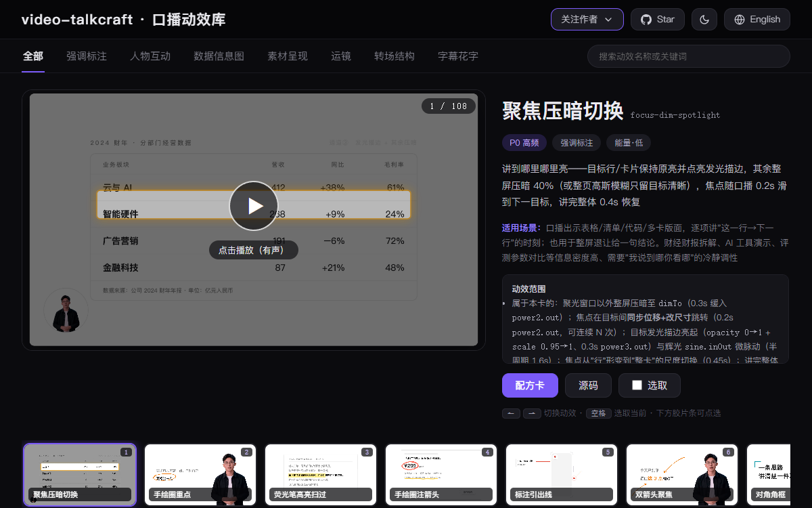
Task: Click the focus-dim-spotlight slug text
Action: coord(675,115)
